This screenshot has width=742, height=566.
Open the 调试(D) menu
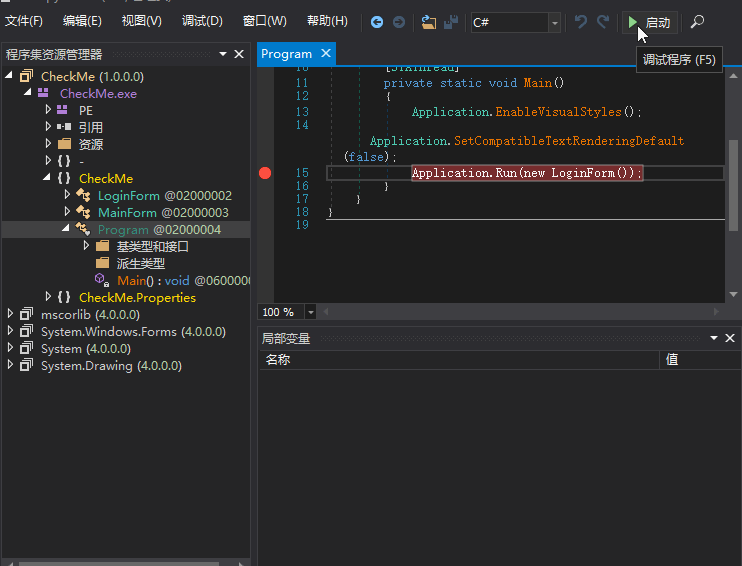[202, 21]
